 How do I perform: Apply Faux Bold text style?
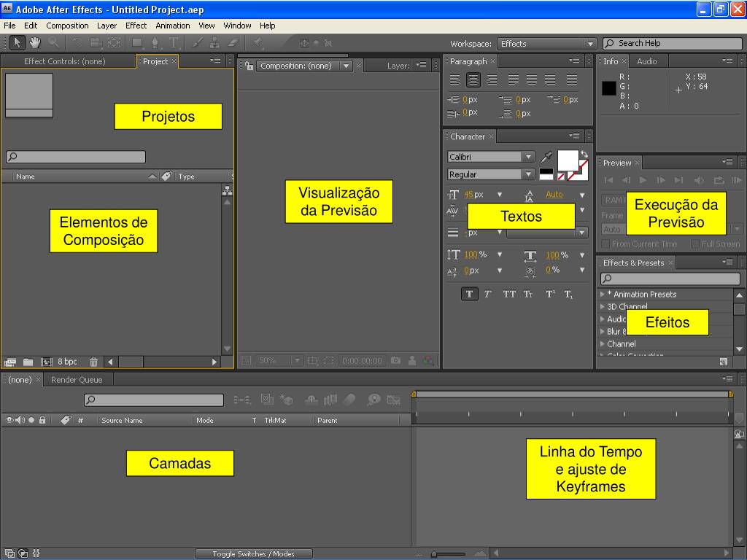(469, 294)
